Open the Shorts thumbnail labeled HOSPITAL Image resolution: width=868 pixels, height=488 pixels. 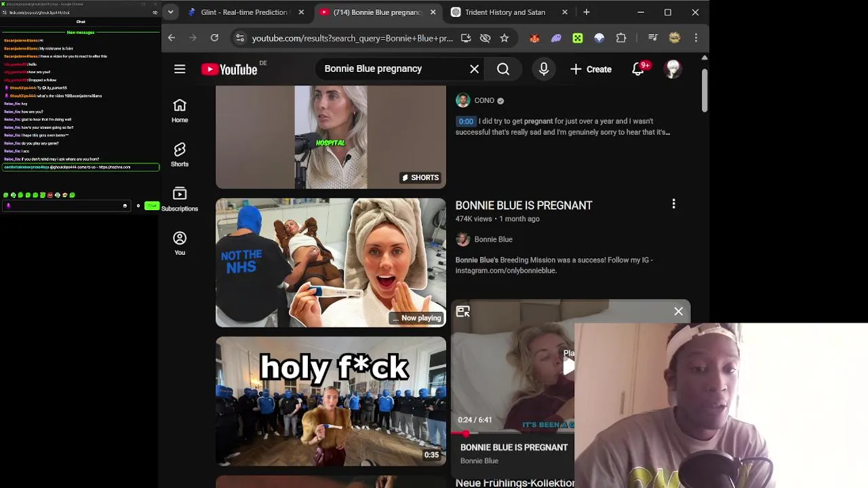[331, 137]
